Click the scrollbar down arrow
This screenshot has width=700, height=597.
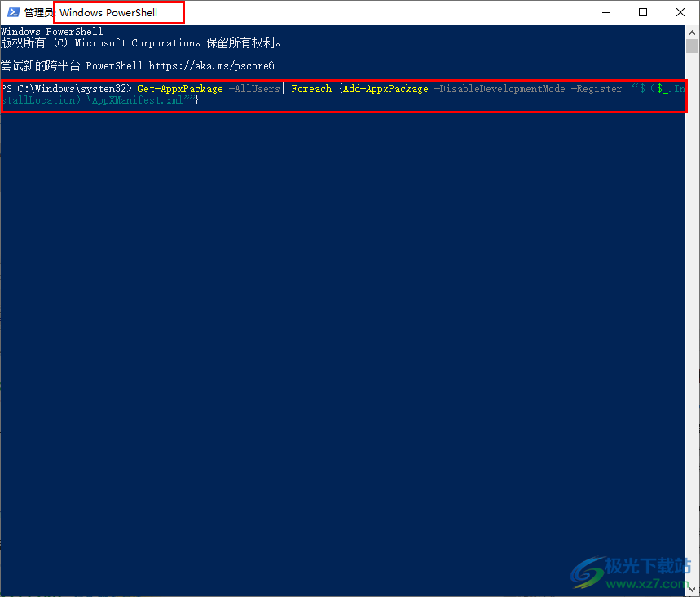[x=692, y=590]
